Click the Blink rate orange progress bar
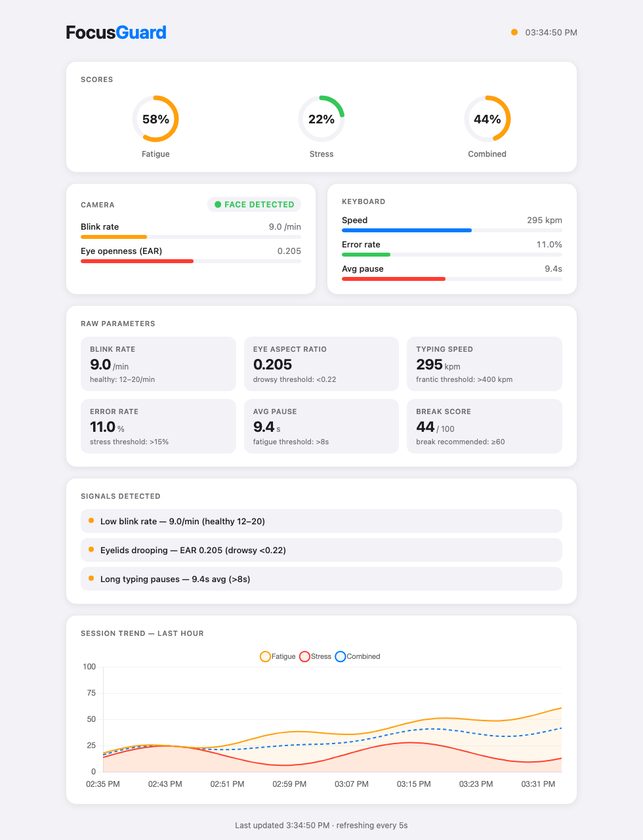The image size is (643, 840). [x=114, y=237]
